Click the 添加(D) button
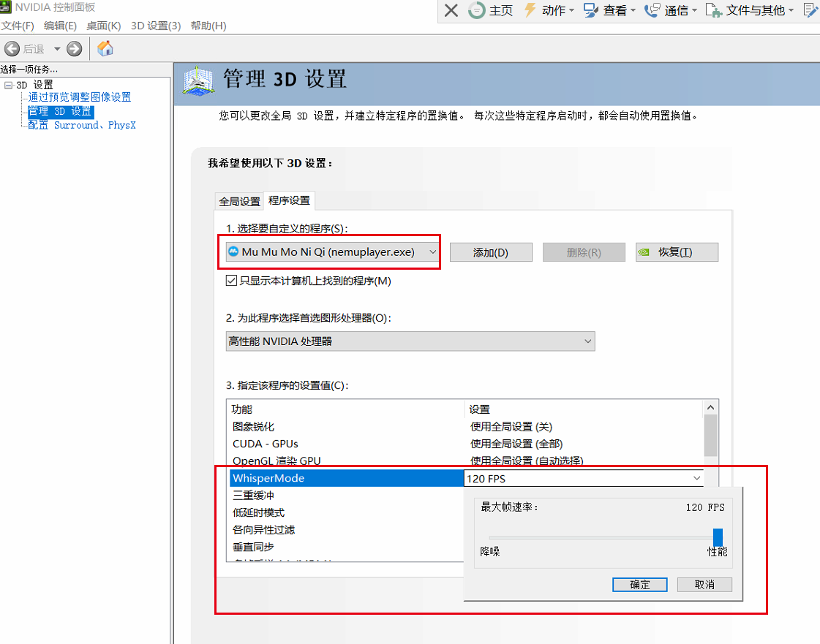This screenshot has width=820, height=644. [491, 252]
